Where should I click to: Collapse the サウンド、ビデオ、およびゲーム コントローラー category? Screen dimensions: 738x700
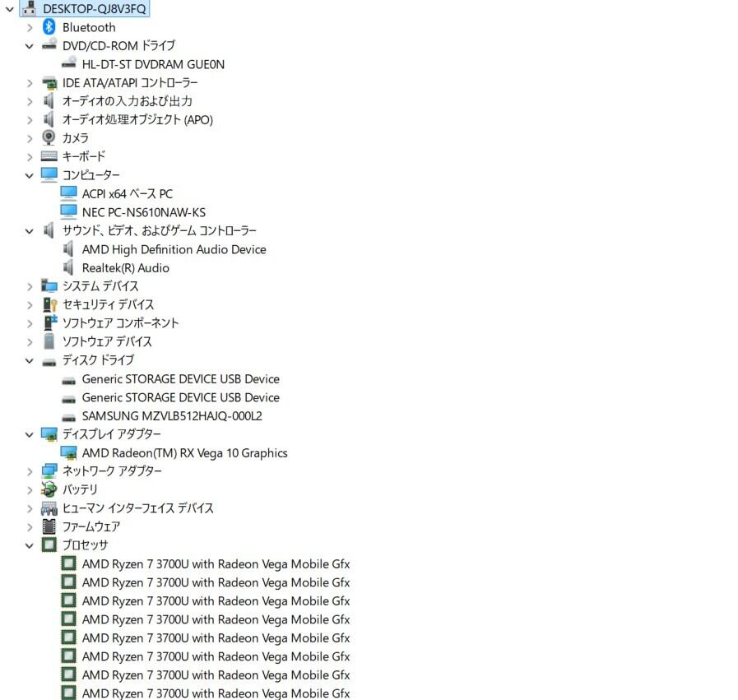point(29,231)
